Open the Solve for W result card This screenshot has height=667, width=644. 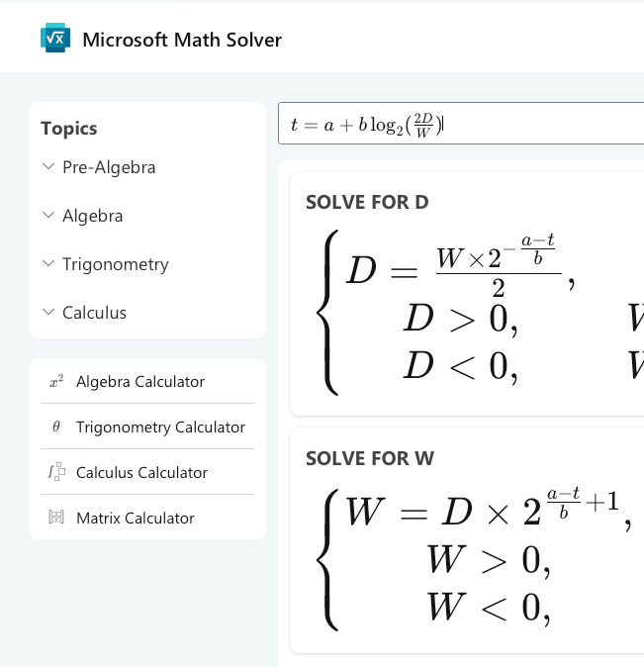(467, 540)
